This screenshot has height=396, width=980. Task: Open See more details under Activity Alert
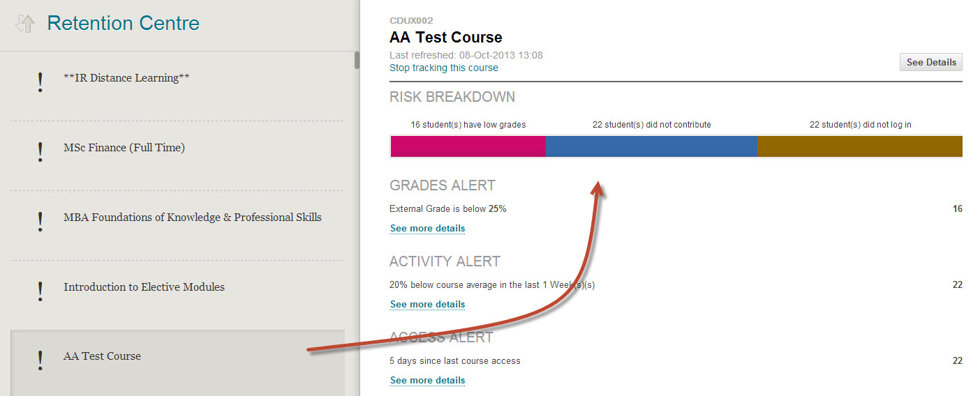tap(427, 304)
